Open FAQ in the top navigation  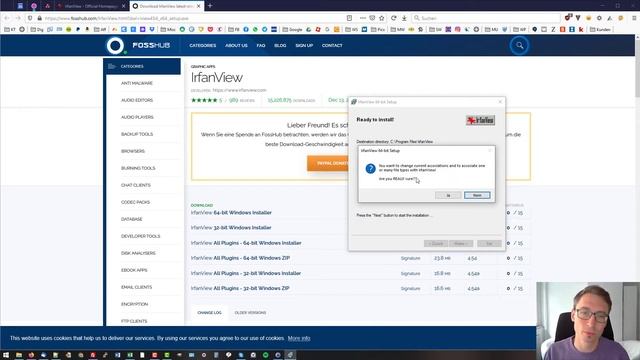point(261,45)
